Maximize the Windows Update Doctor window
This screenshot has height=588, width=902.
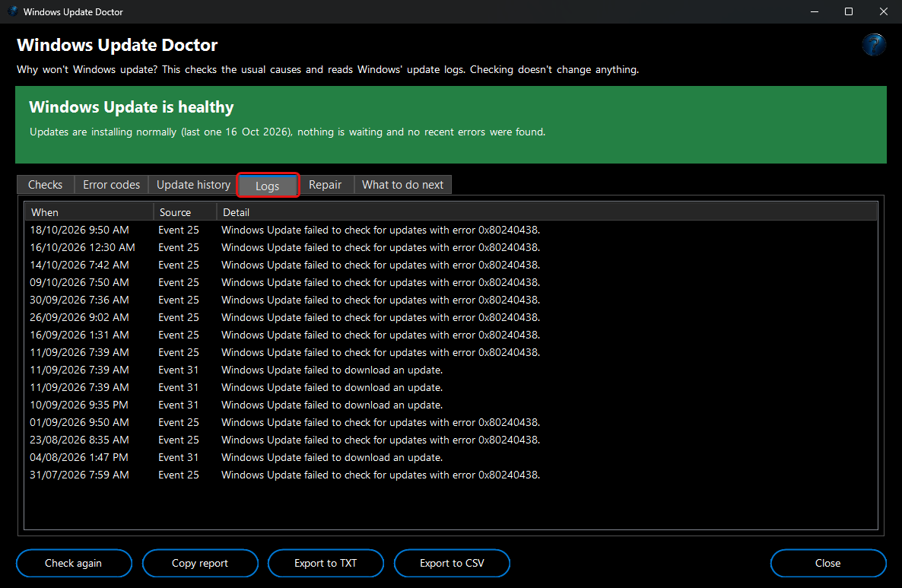(849, 11)
